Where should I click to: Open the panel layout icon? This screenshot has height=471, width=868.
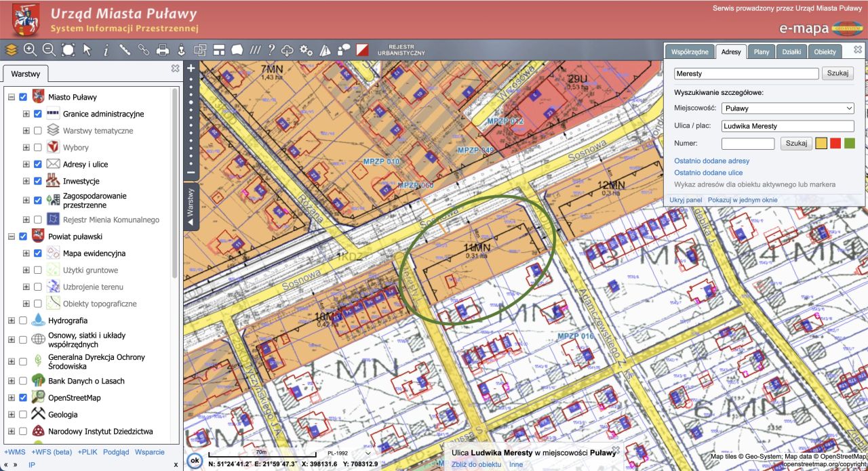click(x=219, y=49)
